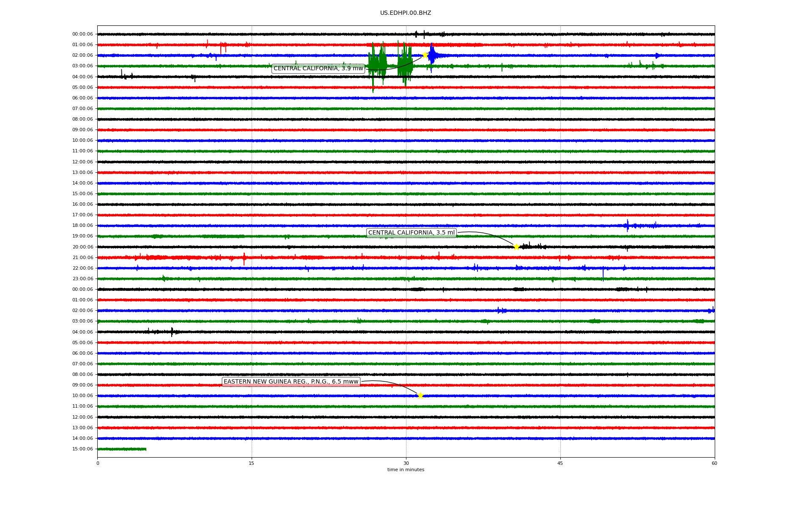Viewport: 812px width, 508px height.
Task: Click the yellow star on the 02:00:06 blue trace
Action: coord(425,55)
